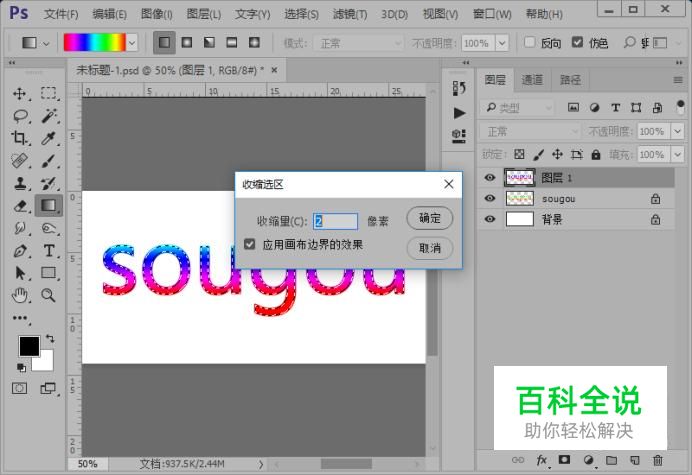The height and width of the screenshot is (475, 692).
Task: Open the 滤镜(T) menu
Action: click(346, 14)
